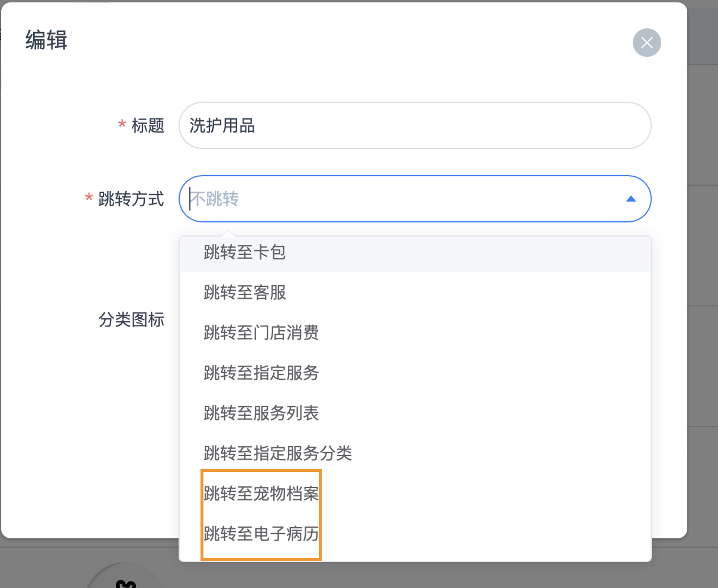Pick 跳转至宠物档案 from the options
Screen dimensions: 718x588
261,493
